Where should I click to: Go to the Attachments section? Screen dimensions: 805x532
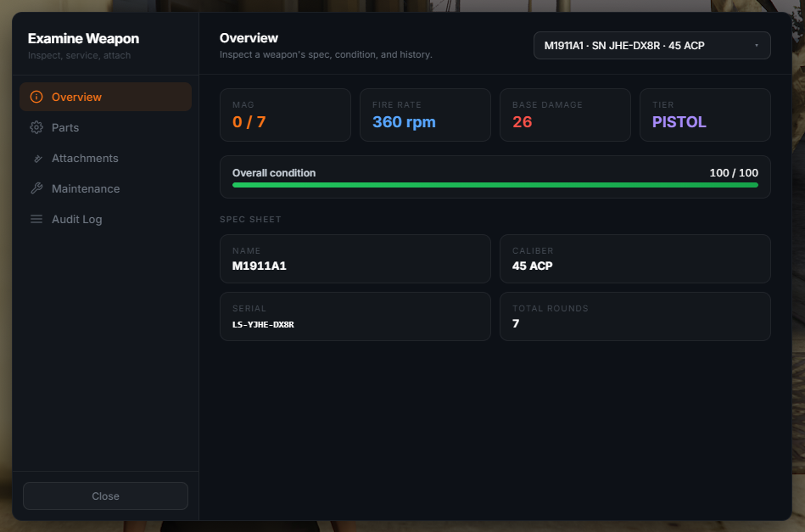(105, 158)
